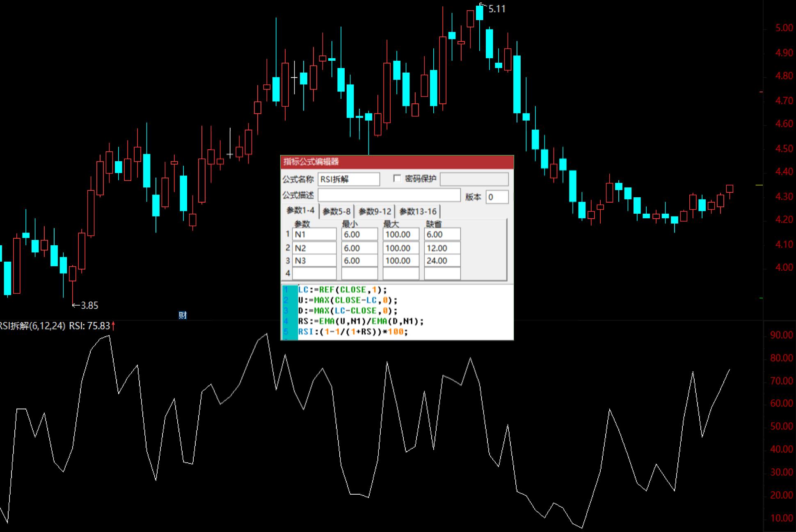This screenshot has width=796, height=532.
Task: Click the 30.00 RSI axis label
Action: 782,473
